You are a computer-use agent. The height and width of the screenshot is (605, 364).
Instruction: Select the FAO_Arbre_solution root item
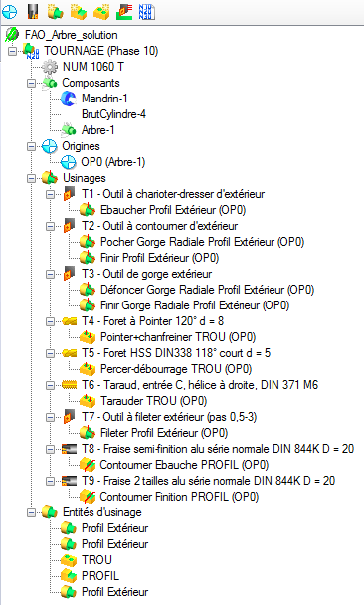click(72, 35)
